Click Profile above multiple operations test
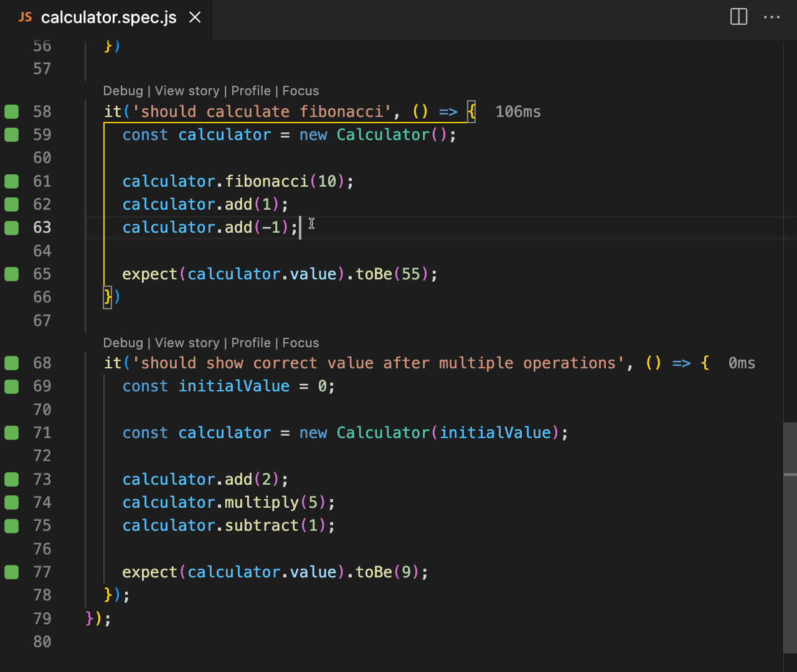Viewport: 797px width, 672px height. (251, 343)
